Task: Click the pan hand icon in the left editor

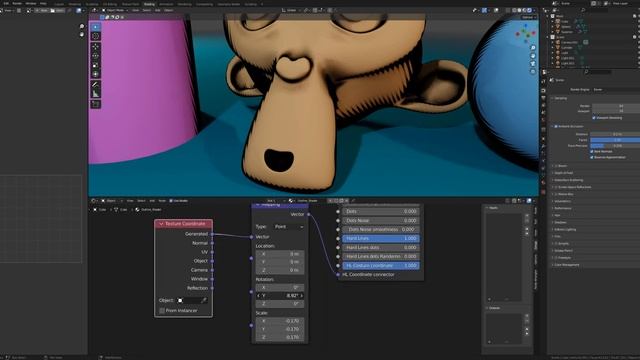Action: 82,34
